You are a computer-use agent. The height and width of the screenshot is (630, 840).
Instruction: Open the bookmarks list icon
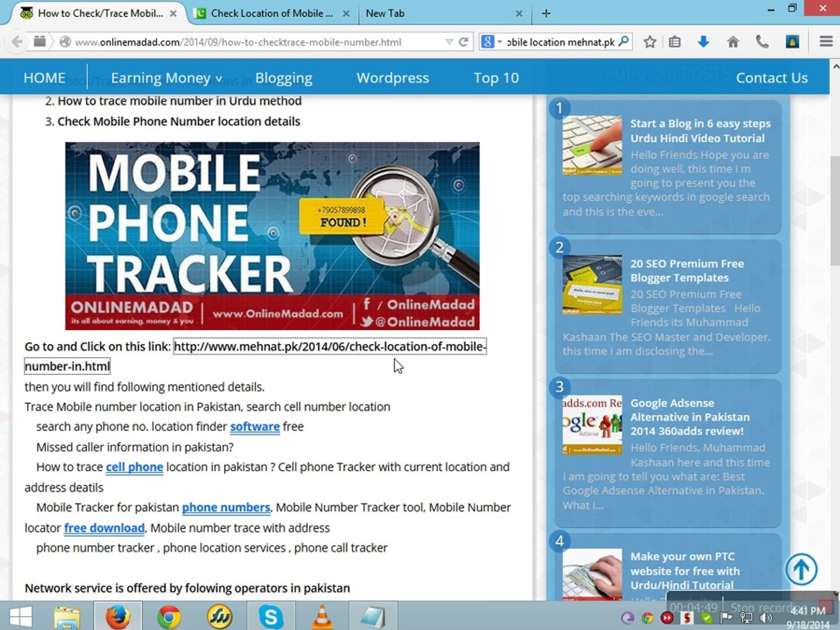pyautogui.click(x=675, y=41)
